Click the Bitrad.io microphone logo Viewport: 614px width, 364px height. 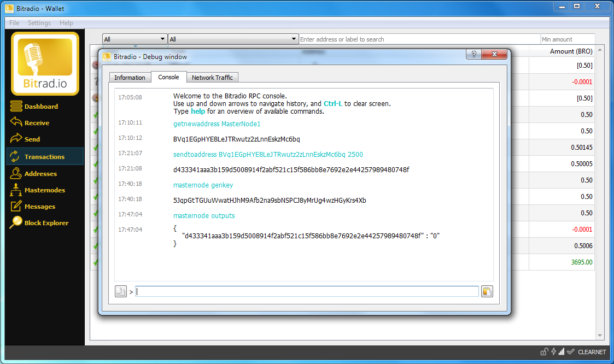click(45, 63)
